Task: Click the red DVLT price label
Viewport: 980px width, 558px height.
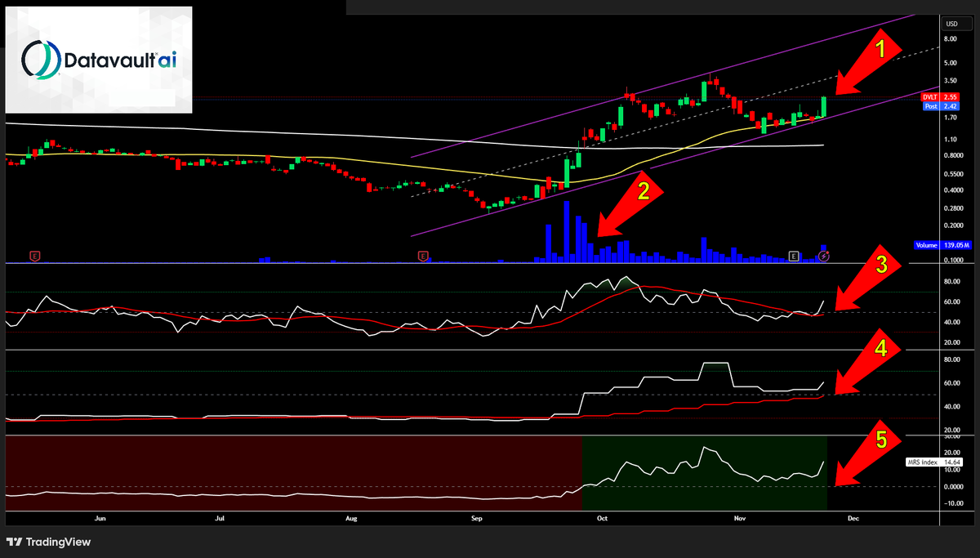Action: point(931,97)
